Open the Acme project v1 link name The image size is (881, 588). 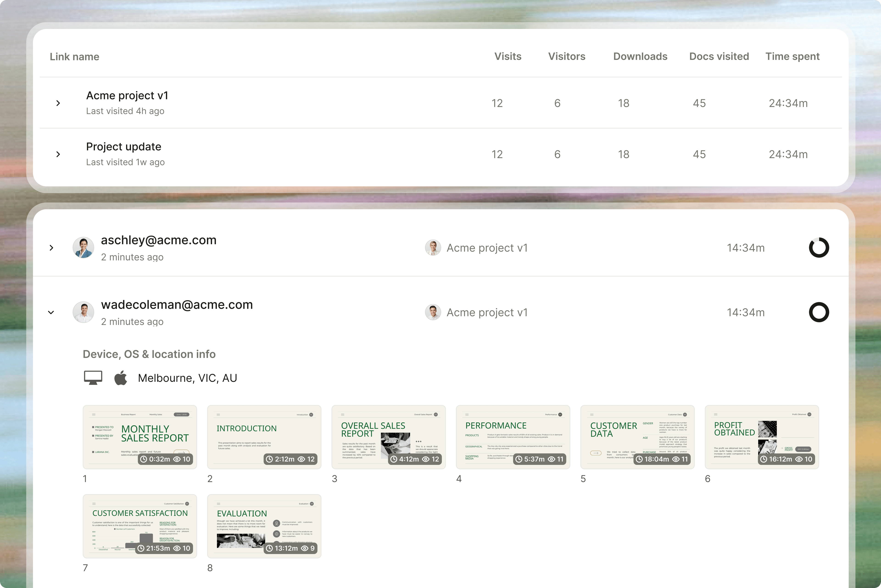point(127,96)
